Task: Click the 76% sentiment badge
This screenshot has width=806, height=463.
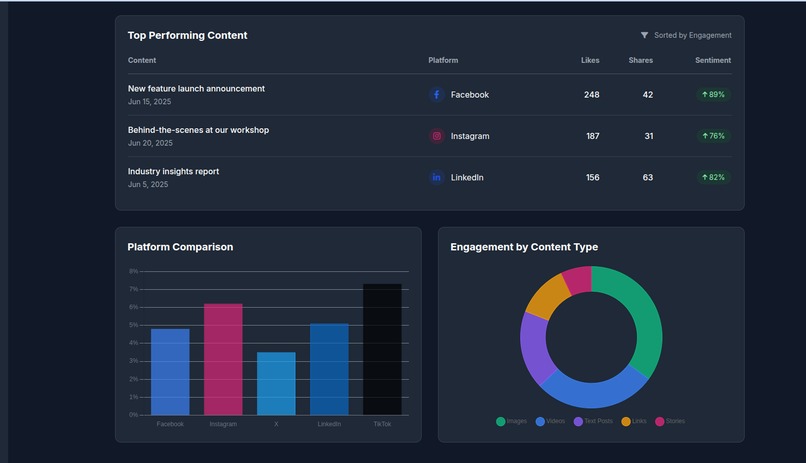Action: point(713,136)
